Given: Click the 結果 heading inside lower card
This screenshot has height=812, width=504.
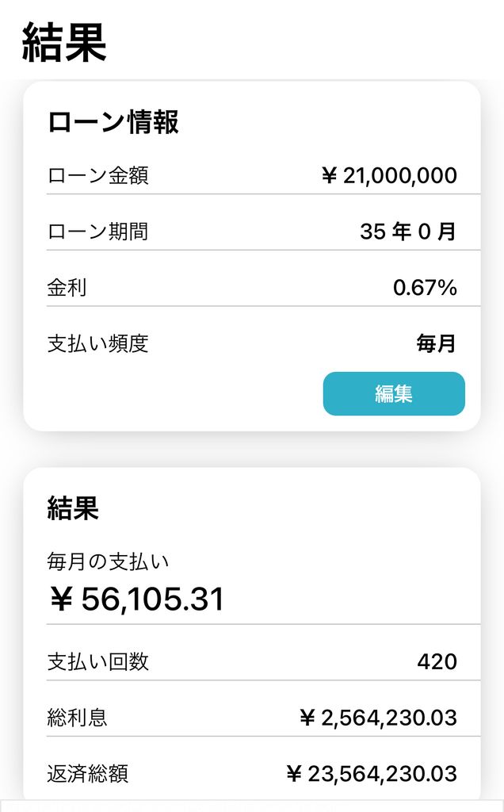Looking at the screenshot, I should (73, 508).
